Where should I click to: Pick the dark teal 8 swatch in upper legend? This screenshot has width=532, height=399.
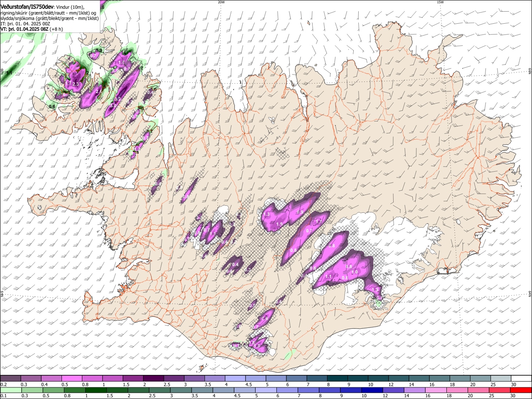337,379
